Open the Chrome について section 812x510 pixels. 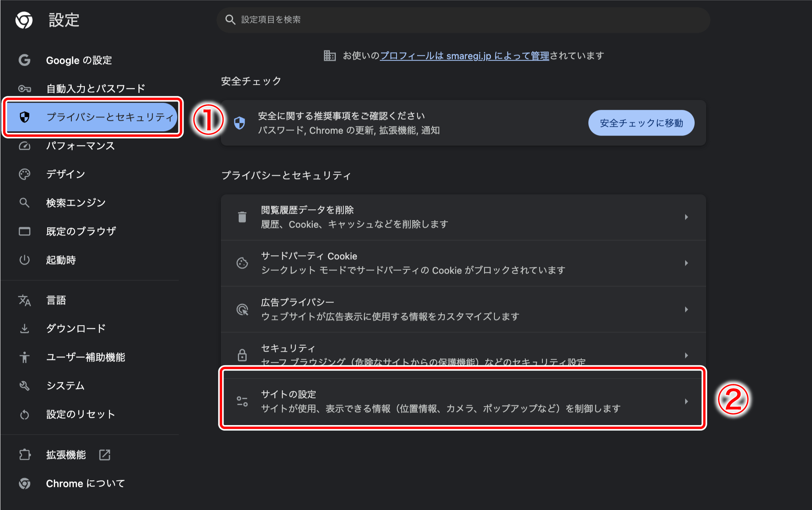coord(84,483)
